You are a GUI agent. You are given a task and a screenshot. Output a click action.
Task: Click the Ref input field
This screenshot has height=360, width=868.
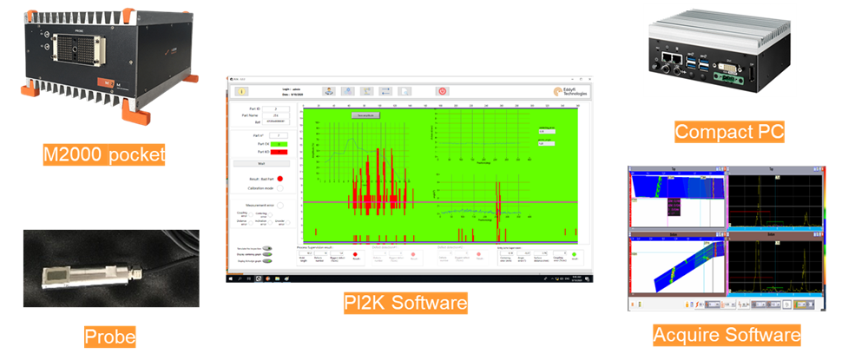pyautogui.click(x=276, y=121)
